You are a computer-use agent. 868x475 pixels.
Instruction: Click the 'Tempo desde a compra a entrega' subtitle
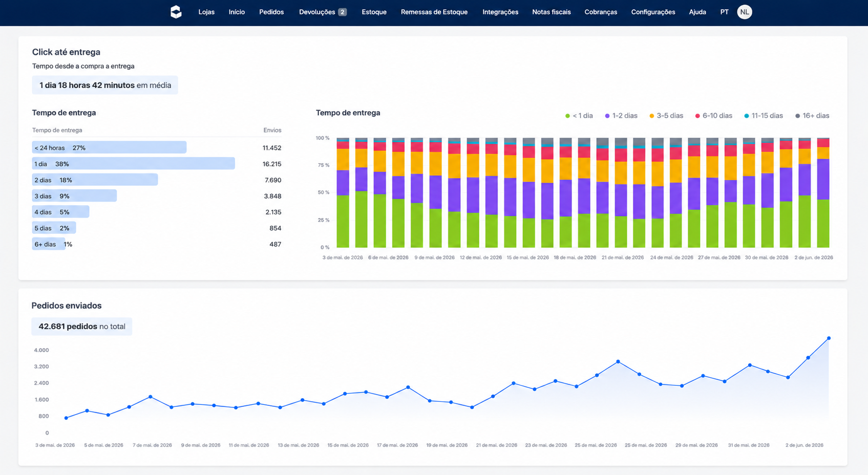[x=83, y=66]
